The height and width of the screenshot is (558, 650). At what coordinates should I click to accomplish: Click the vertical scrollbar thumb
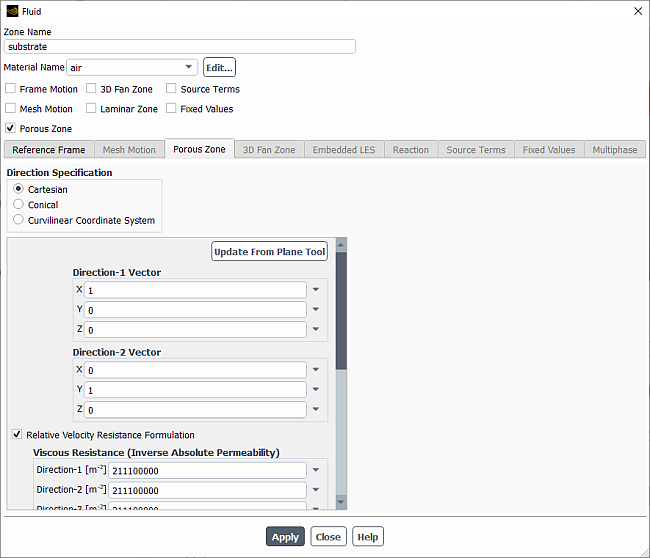(x=341, y=311)
